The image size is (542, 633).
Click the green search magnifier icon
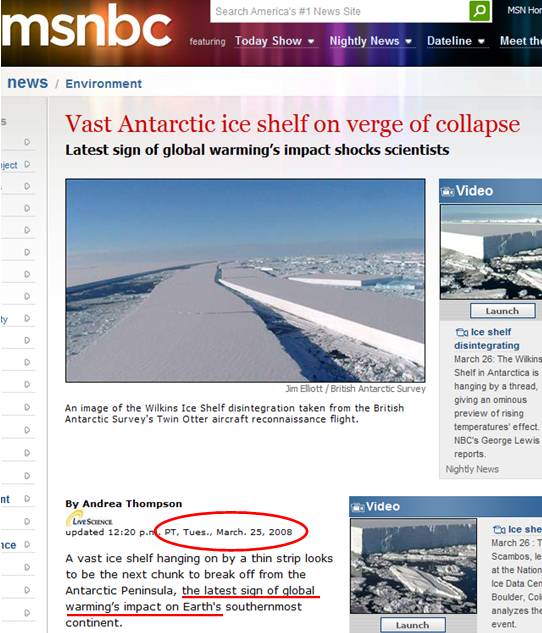[479, 11]
